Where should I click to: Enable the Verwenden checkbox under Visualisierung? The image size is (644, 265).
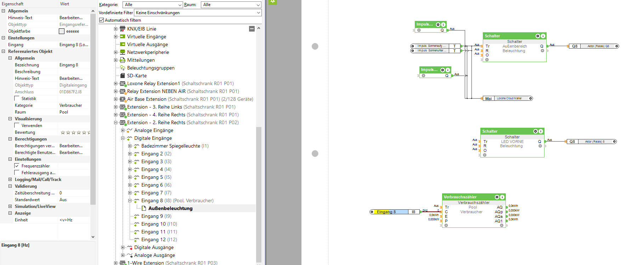coord(17,126)
